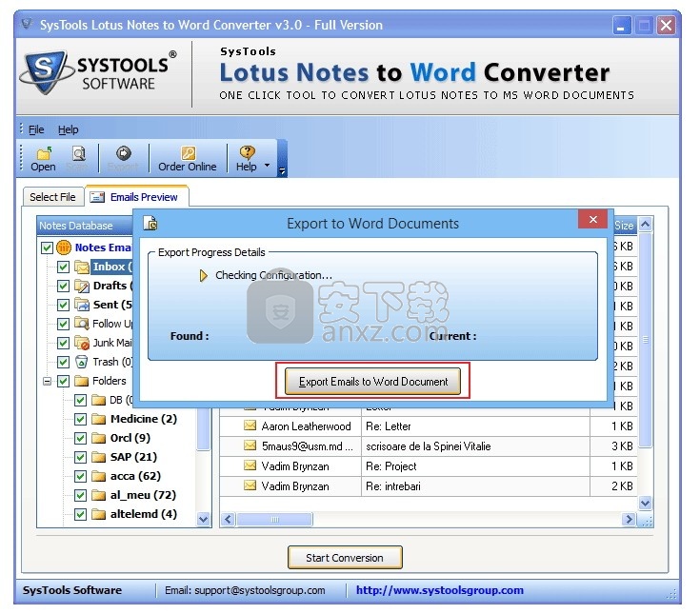Toggle the Inbox folder checkbox
This screenshot has height=614, width=700.
click(64, 267)
